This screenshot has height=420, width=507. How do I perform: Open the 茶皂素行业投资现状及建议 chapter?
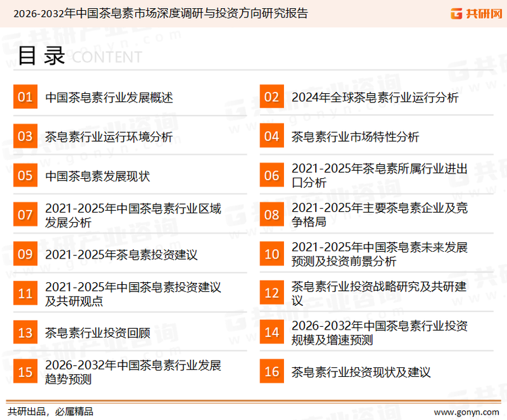pyautogui.click(x=361, y=372)
